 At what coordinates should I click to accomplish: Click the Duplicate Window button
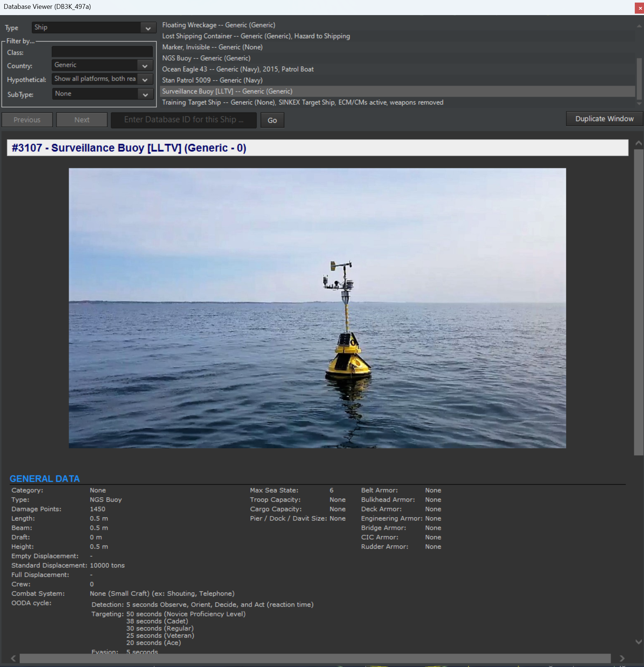pyautogui.click(x=604, y=119)
